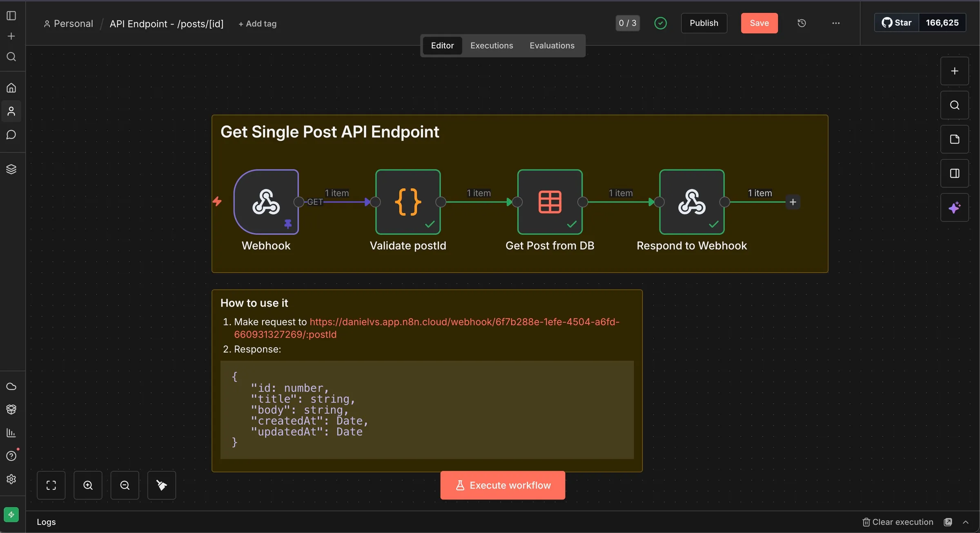Add node with canvas plus button
This screenshot has height=533, width=980.
(955, 71)
